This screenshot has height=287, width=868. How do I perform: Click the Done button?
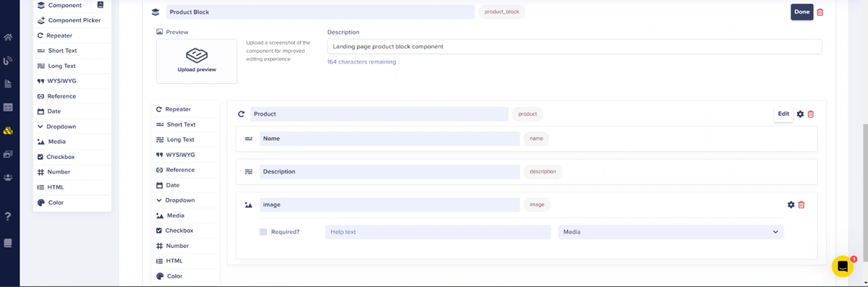(801, 12)
